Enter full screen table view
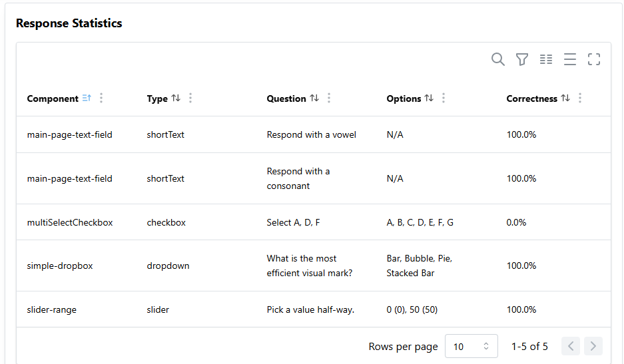The height and width of the screenshot is (364, 624). click(x=594, y=59)
